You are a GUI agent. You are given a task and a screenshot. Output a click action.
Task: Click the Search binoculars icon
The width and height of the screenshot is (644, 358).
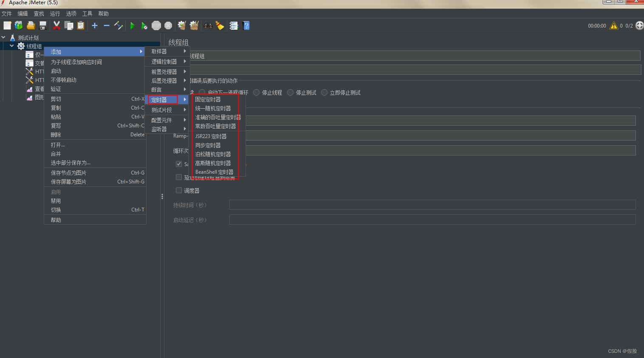coord(208,25)
